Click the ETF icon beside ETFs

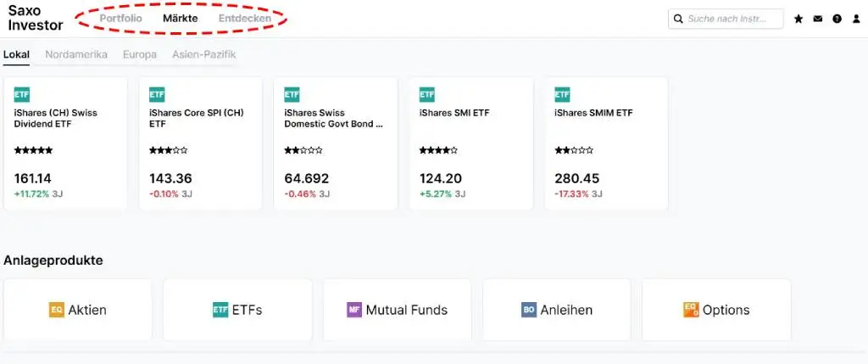click(220, 310)
